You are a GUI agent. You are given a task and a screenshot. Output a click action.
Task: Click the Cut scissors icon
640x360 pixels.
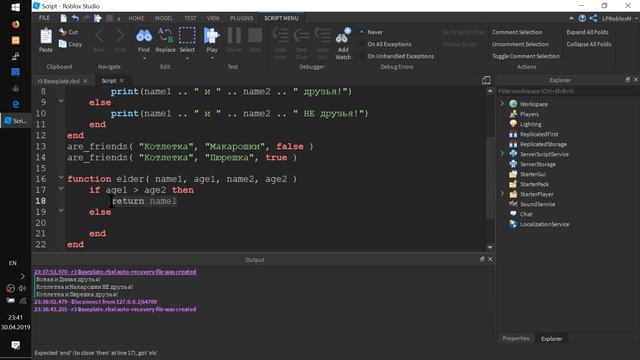tap(62, 31)
